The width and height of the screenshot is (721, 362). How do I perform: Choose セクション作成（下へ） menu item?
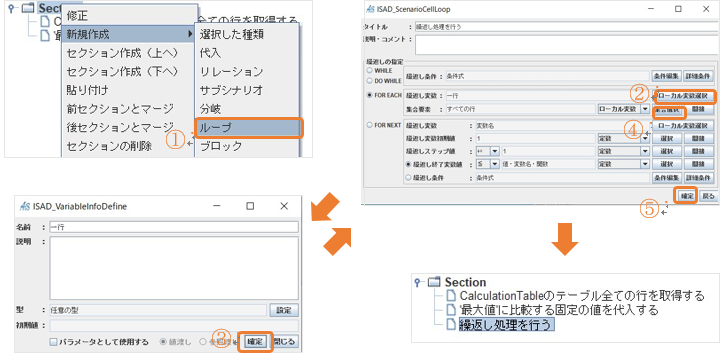point(128,72)
